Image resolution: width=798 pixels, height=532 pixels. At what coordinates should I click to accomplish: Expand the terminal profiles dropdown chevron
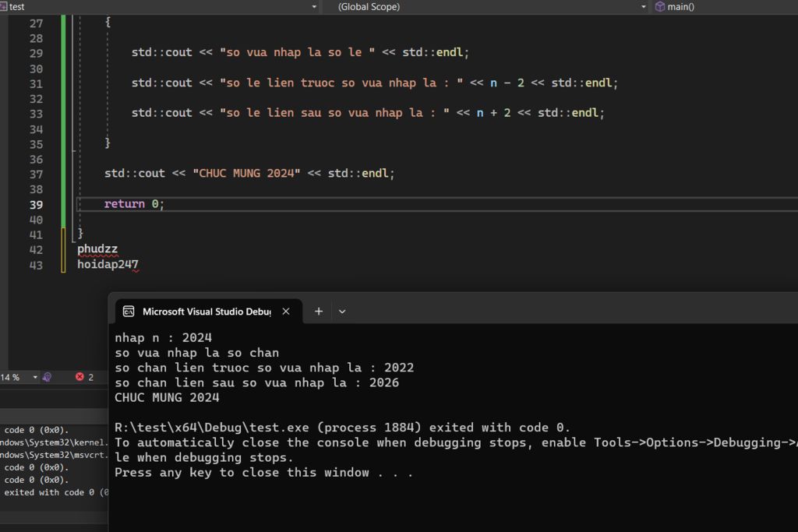[x=342, y=312]
